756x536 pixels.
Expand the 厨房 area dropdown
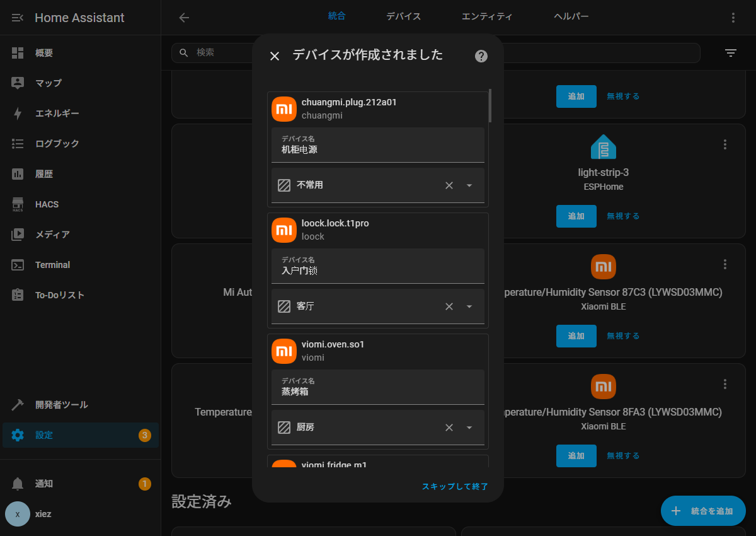point(469,428)
